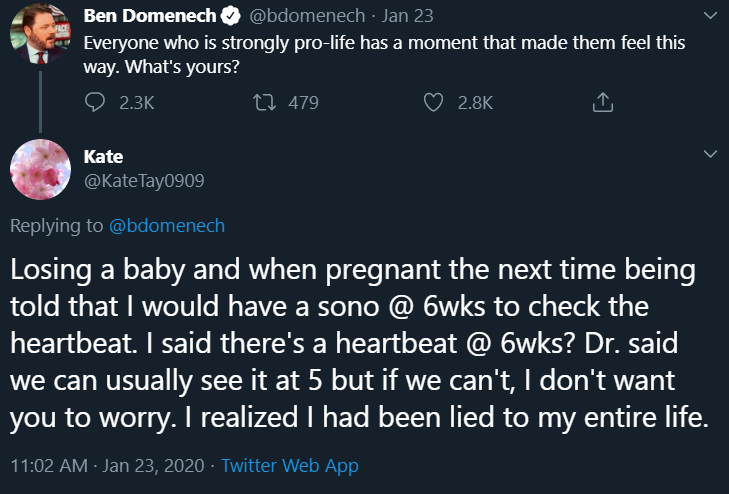Click the share upload arrow icon
729x494 pixels.
tap(602, 102)
